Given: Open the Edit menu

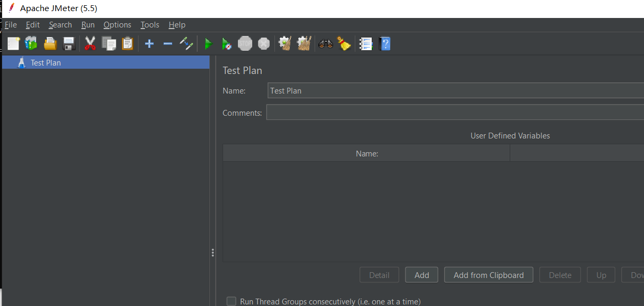Looking at the screenshot, I should click(x=33, y=25).
